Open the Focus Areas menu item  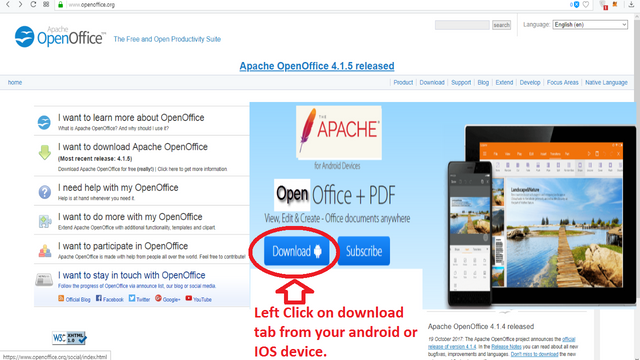pyautogui.click(x=562, y=82)
